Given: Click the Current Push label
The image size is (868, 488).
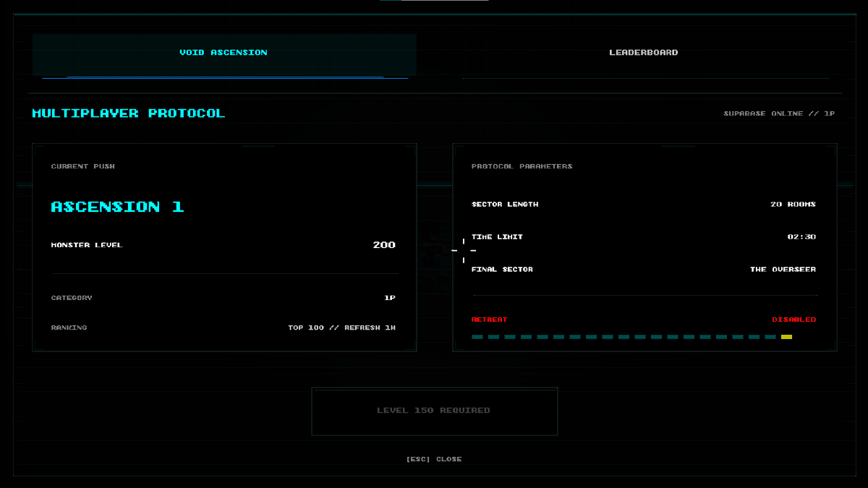Looking at the screenshot, I should pyautogui.click(x=83, y=166).
